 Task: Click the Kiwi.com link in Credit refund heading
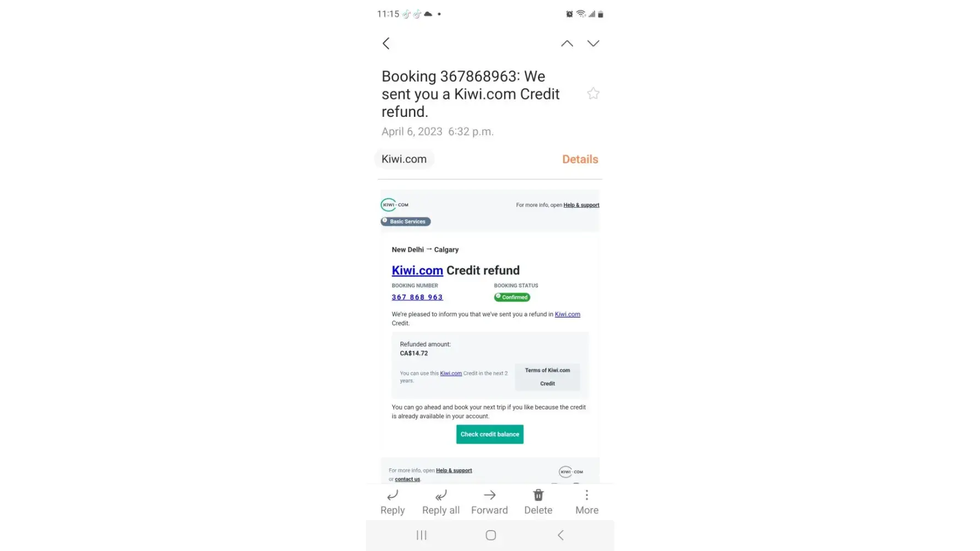[x=417, y=271]
